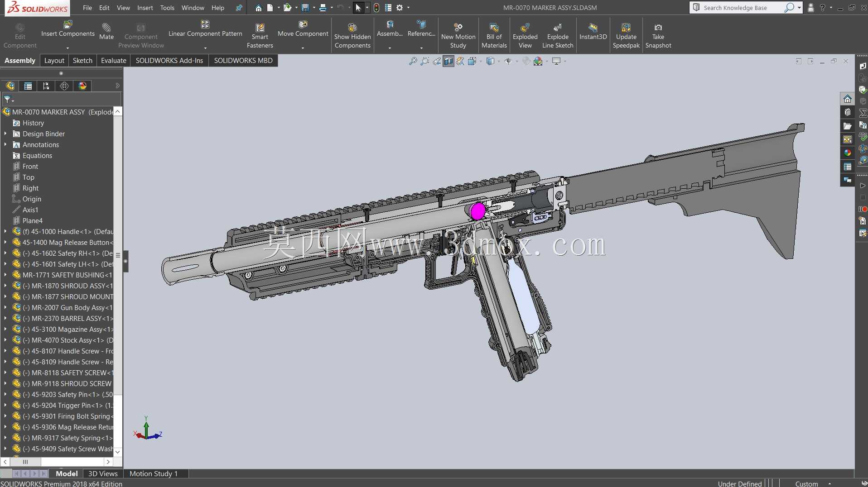
Task: Pin the SOLIDWORKS menu bar
Action: 239,8
